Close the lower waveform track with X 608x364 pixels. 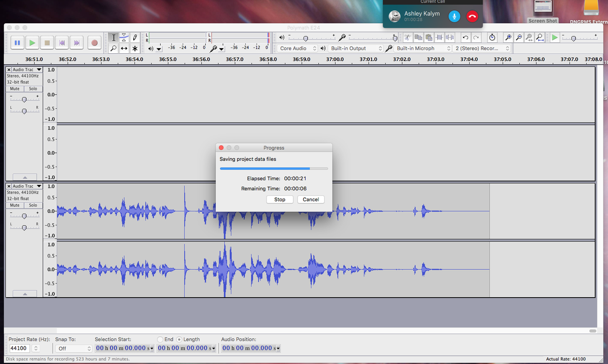[9, 186]
